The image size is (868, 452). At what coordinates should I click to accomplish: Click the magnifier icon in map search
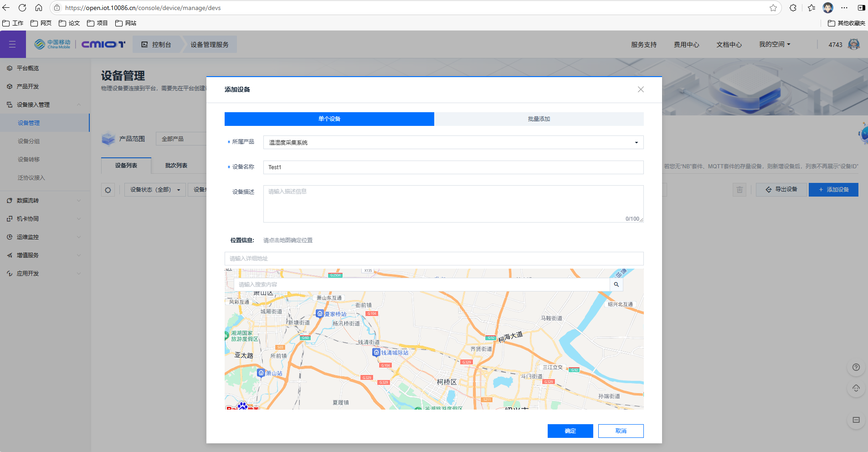tap(616, 284)
